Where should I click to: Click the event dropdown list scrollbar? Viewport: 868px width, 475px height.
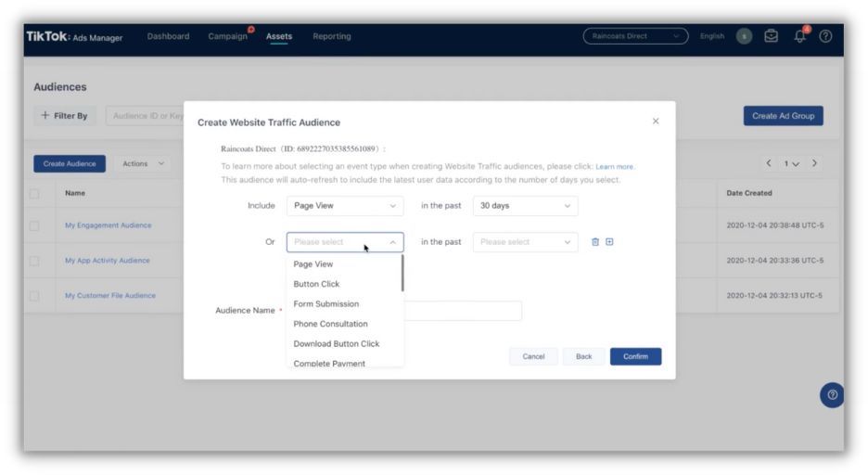[x=402, y=273]
